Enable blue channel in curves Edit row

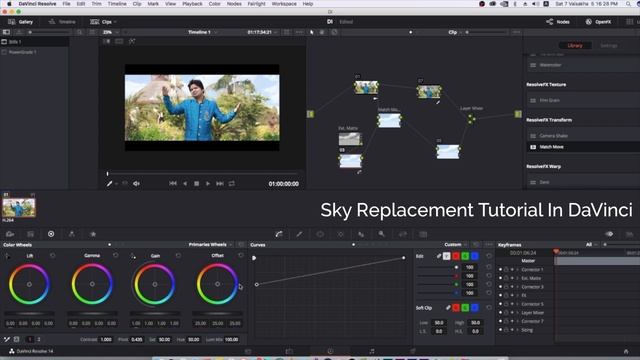(x=475, y=256)
